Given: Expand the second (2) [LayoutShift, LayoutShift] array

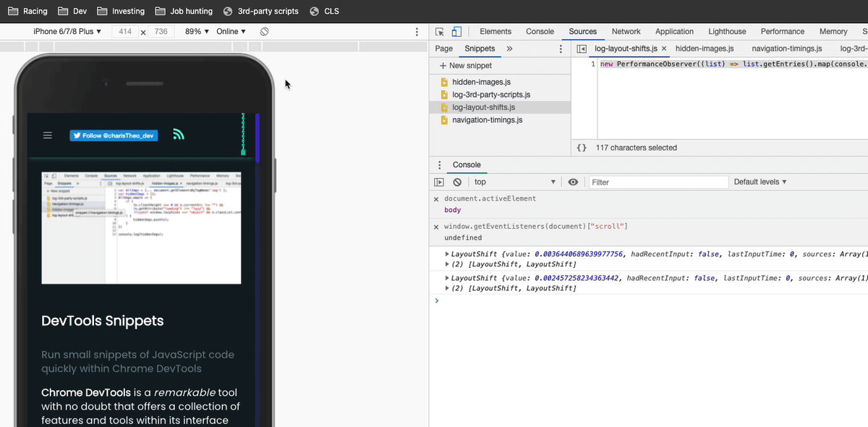Looking at the screenshot, I should tap(447, 288).
